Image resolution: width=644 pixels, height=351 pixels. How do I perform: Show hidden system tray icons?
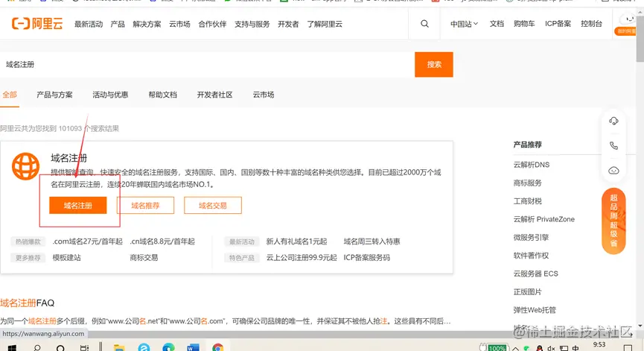[x=515, y=349]
